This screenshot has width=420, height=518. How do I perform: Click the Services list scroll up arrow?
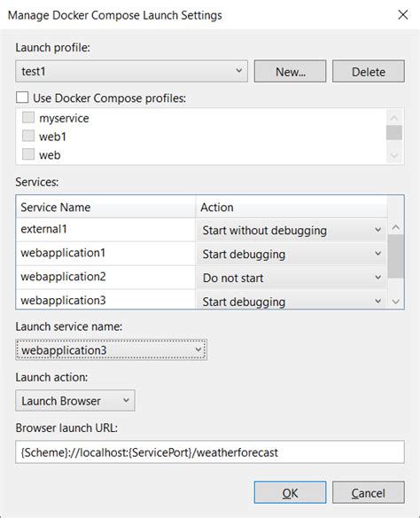pos(395,227)
